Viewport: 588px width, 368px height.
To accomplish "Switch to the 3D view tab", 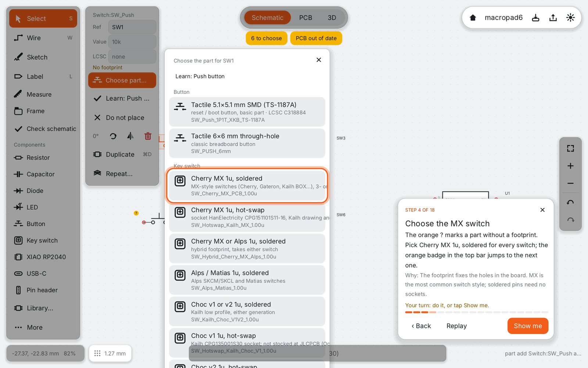I will point(332,18).
